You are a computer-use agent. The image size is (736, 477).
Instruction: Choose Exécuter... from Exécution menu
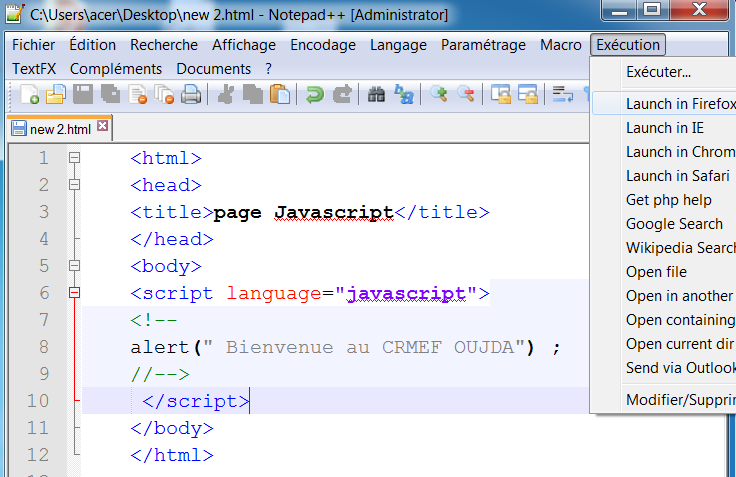coord(663,72)
